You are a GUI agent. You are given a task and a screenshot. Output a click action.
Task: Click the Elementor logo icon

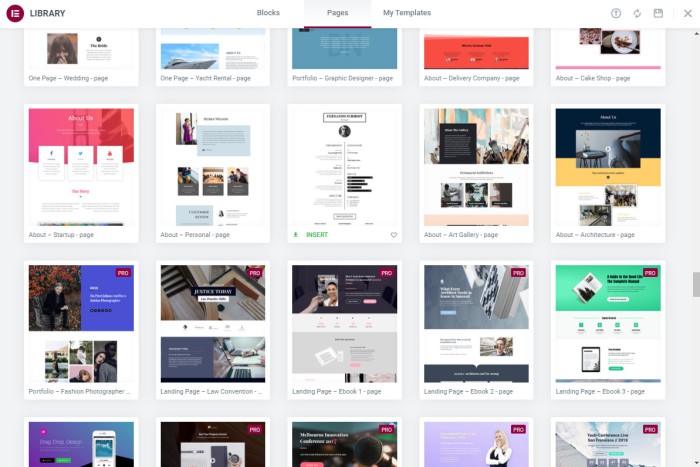pos(15,13)
